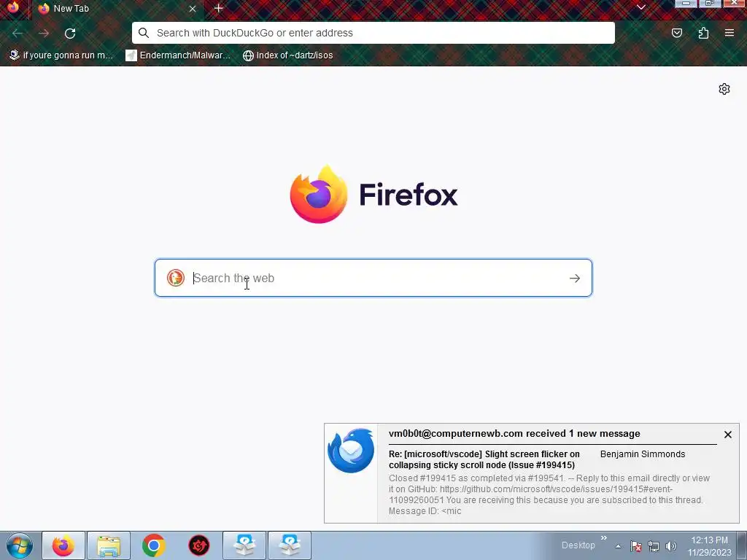Launch Google Chrome from the taskbar
The image size is (747, 560).
tap(153, 545)
